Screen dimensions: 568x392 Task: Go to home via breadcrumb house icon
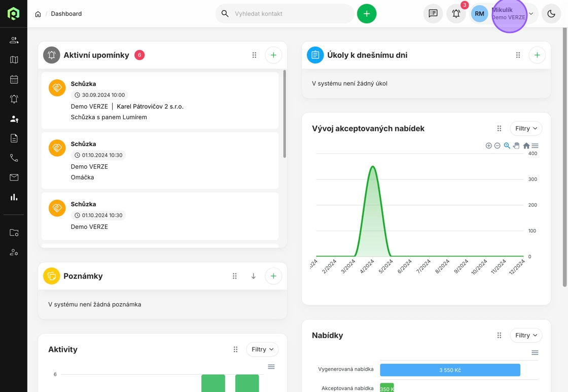pyautogui.click(x=38, y=14)
